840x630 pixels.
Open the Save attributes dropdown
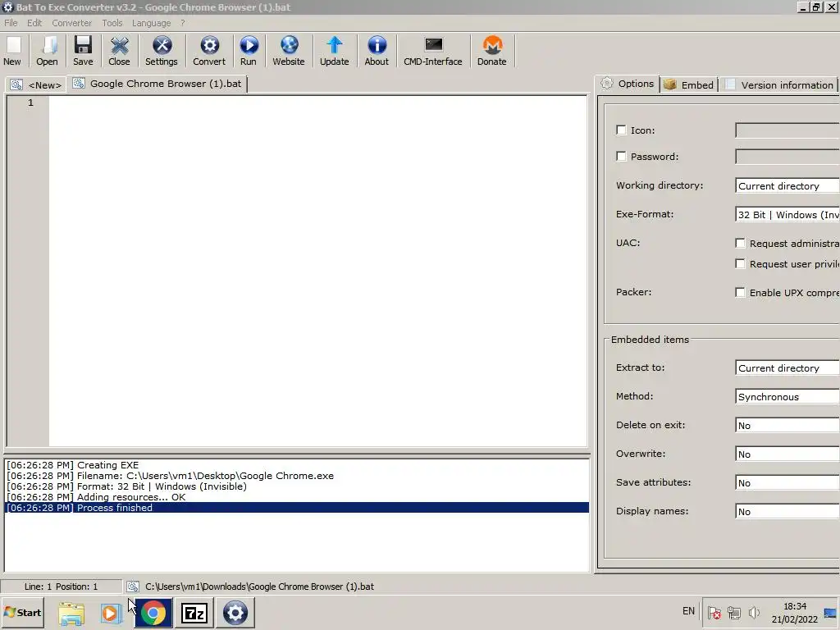787,482
